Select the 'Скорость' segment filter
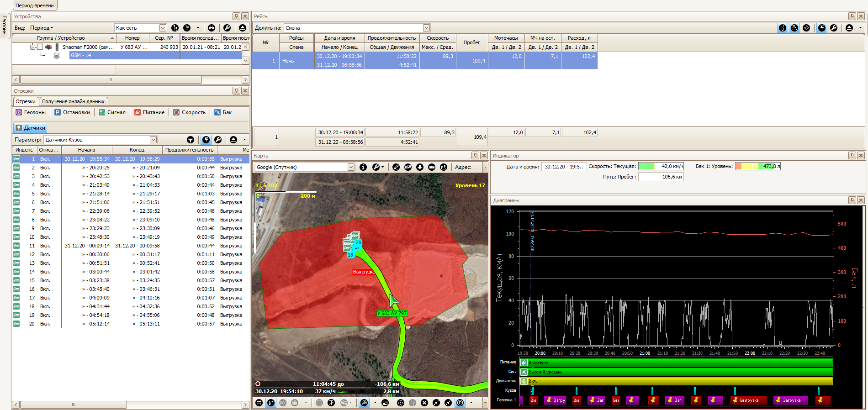 click(x=190, y=112)
